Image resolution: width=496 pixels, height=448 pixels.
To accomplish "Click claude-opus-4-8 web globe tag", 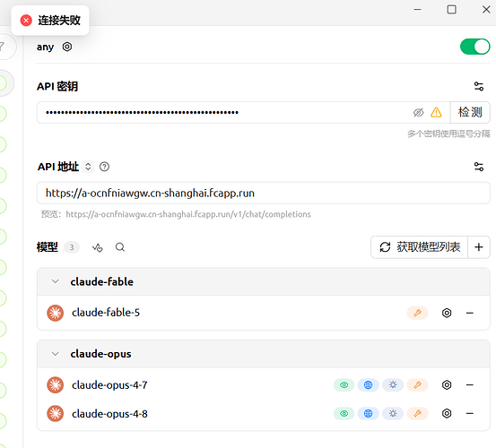I will tap(369, 413).
